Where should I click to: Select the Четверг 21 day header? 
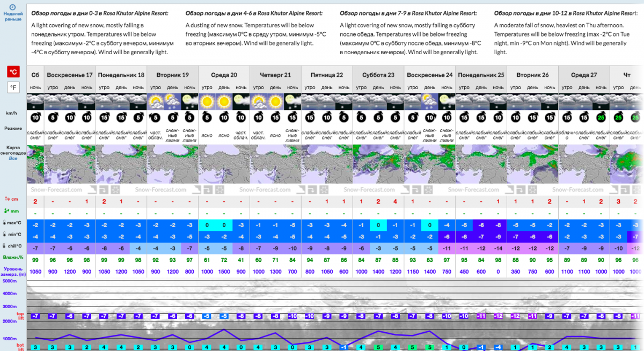(276, 75)
